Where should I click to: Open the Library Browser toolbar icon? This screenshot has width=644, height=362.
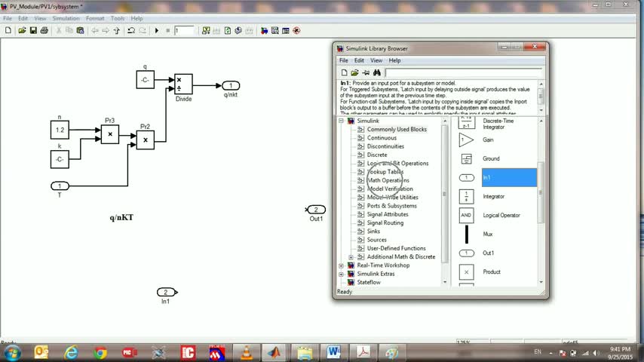tap(264, 31)
